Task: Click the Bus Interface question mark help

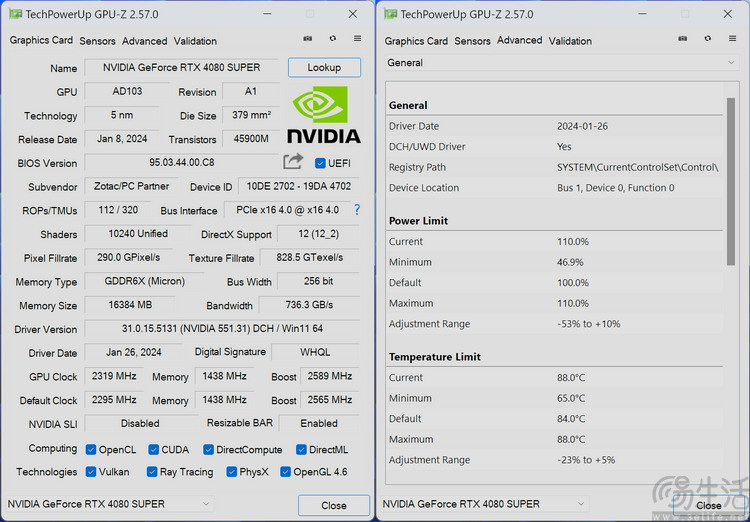Action: click(357, 210)
